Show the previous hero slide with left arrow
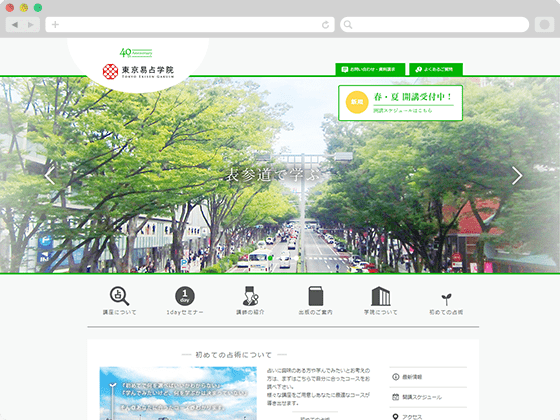560x420 pixels. coord(50,175)
